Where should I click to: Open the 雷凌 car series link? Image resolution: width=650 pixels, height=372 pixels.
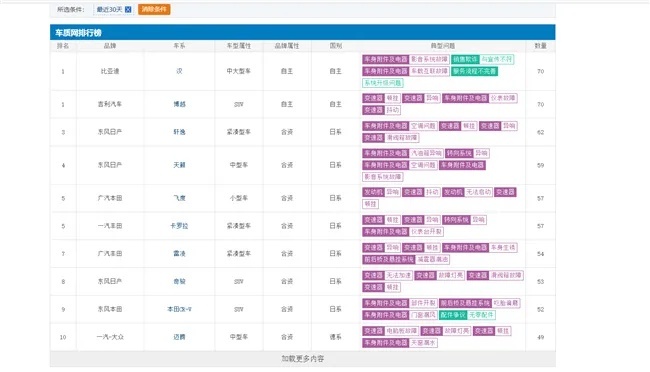click(179, 254)
